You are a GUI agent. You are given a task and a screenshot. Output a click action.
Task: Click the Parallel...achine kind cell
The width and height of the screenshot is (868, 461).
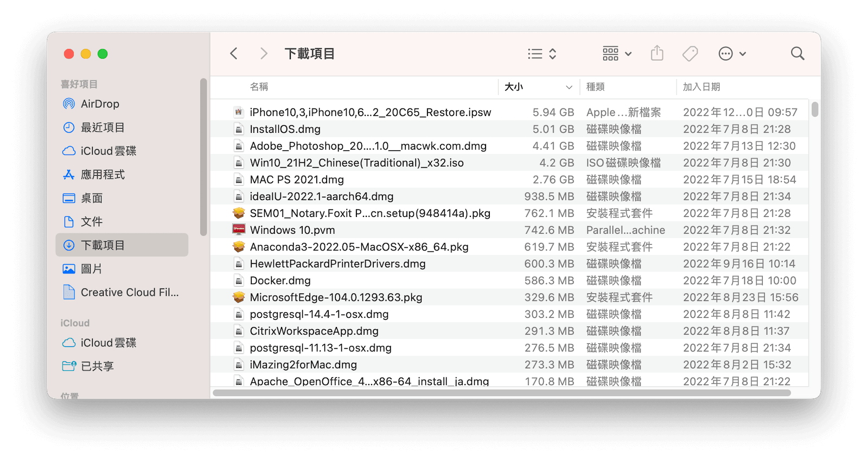point(626,230)
